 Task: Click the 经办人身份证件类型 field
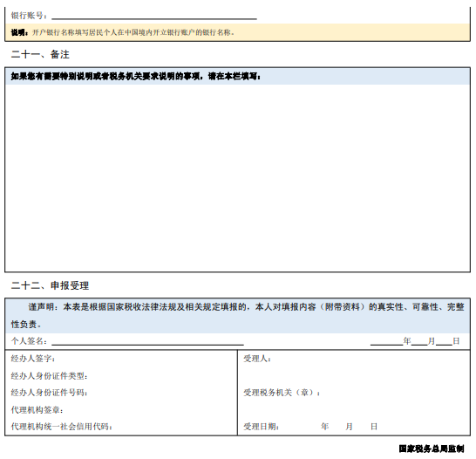(x=162, y=376)
